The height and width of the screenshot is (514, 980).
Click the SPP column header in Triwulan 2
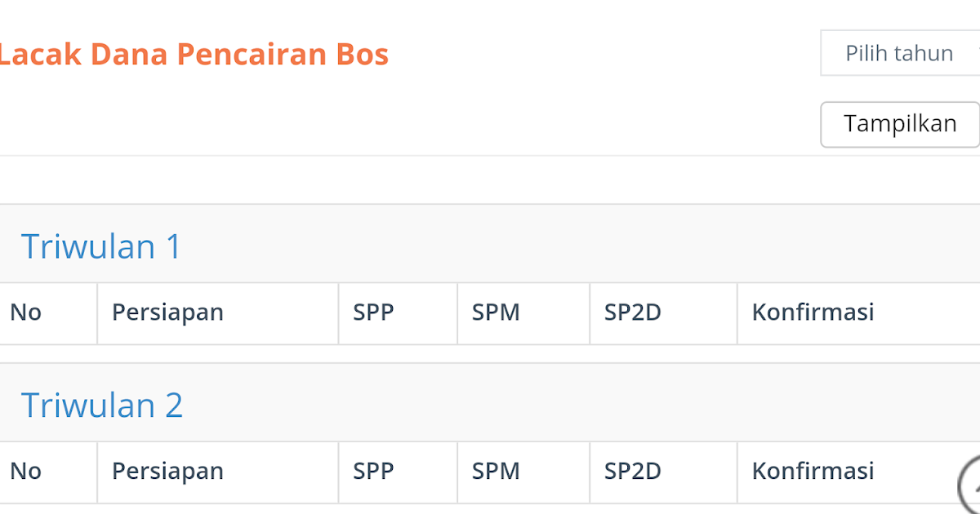pyautogui.click(x=372, y=472)
